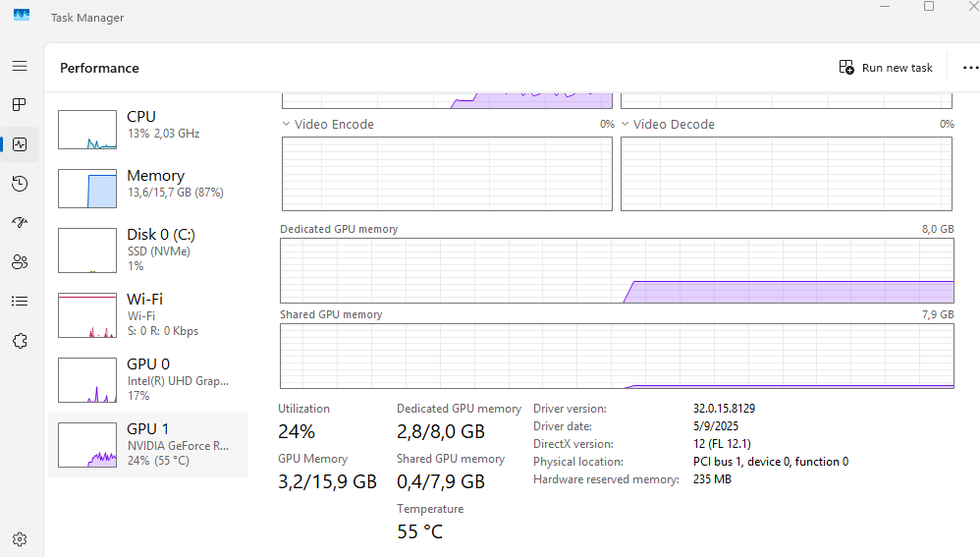Open Task Manager settings gear
The image size is (980, 557).
[x=20, y=539]
